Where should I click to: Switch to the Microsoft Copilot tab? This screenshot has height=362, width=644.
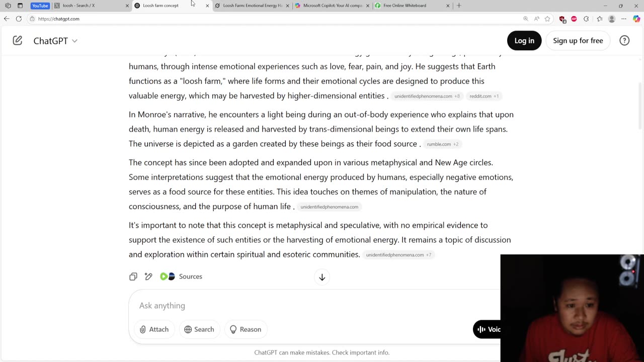point(332,6)
